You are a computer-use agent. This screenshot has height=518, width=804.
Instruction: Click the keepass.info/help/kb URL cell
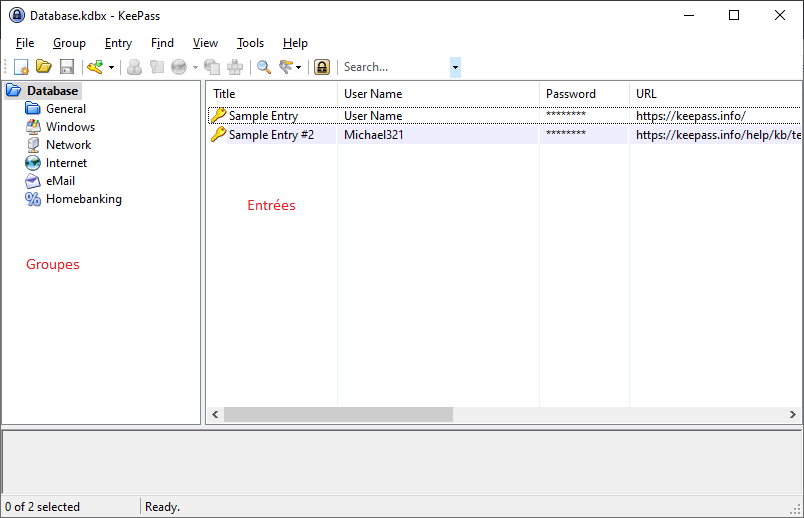coord(718,135)
